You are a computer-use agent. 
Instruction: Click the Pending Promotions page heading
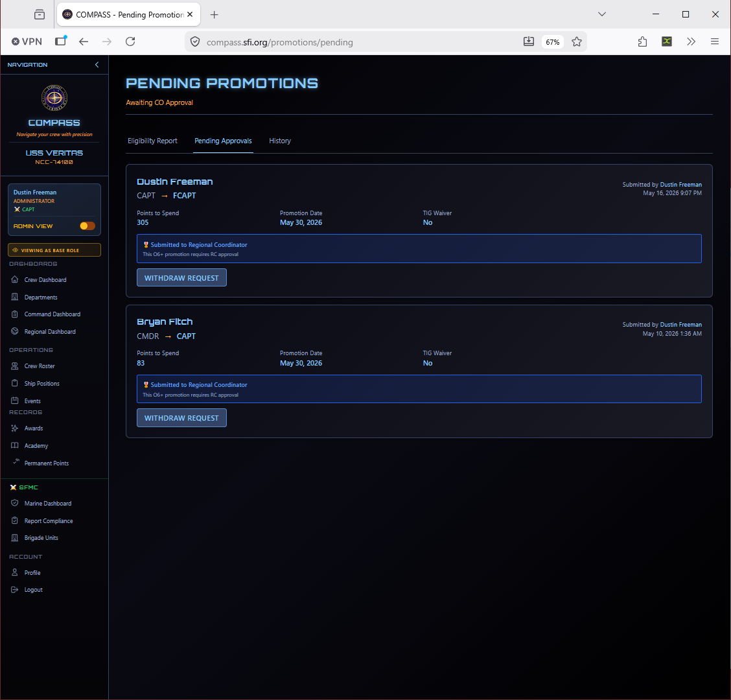click(x=222, y=83)
